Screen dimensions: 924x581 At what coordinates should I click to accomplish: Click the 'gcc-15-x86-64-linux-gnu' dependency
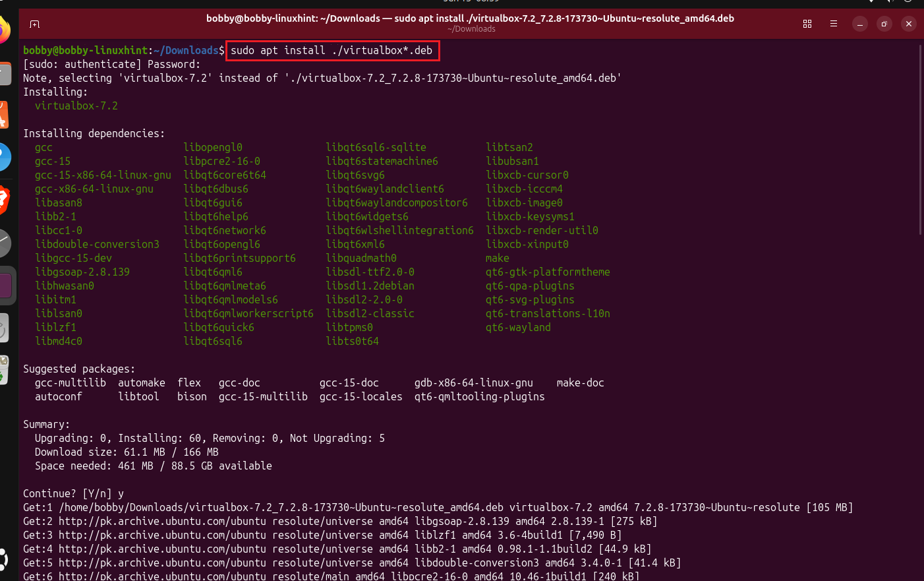[103, 175]
